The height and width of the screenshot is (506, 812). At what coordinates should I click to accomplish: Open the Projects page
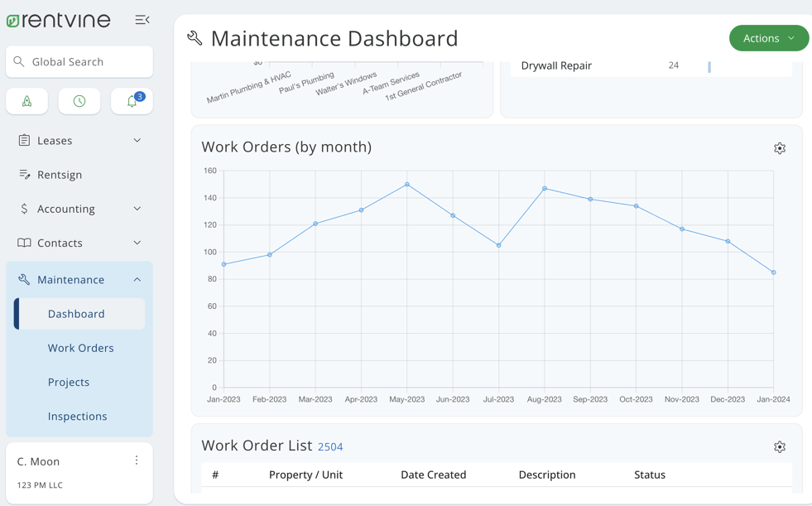[69, 382]
